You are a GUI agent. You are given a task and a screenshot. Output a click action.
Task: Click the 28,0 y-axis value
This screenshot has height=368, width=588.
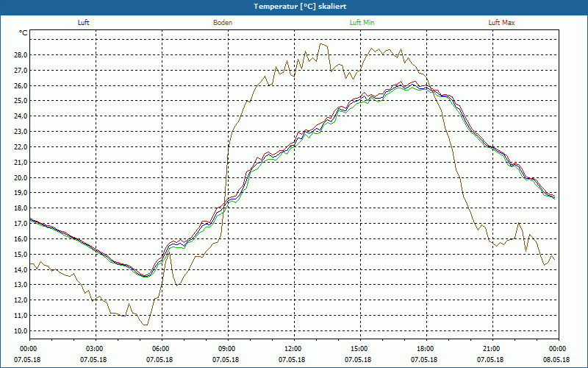tap(21, 54)
